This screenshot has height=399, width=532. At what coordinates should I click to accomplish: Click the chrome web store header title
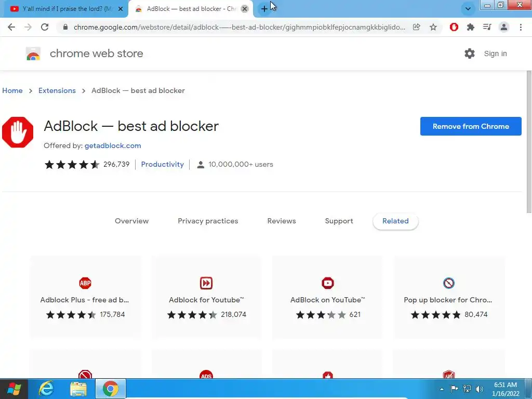pyautogui.click(x=96, y=54)
